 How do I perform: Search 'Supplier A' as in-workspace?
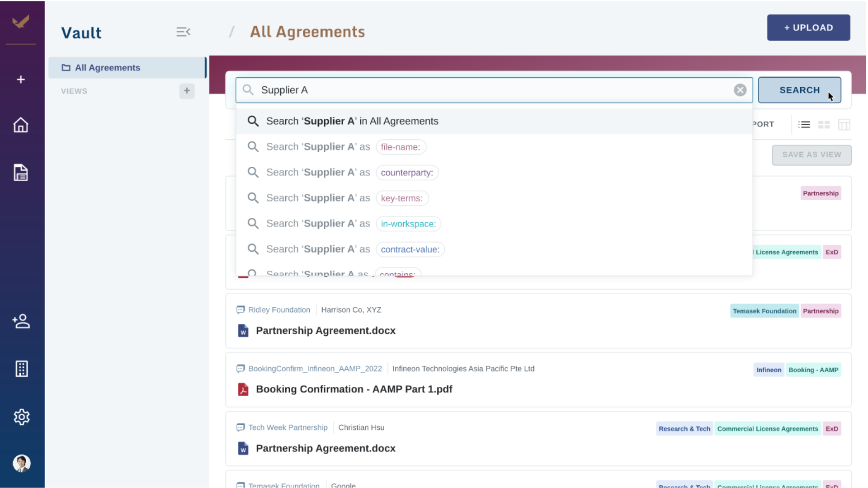click(x=494, y=224)
